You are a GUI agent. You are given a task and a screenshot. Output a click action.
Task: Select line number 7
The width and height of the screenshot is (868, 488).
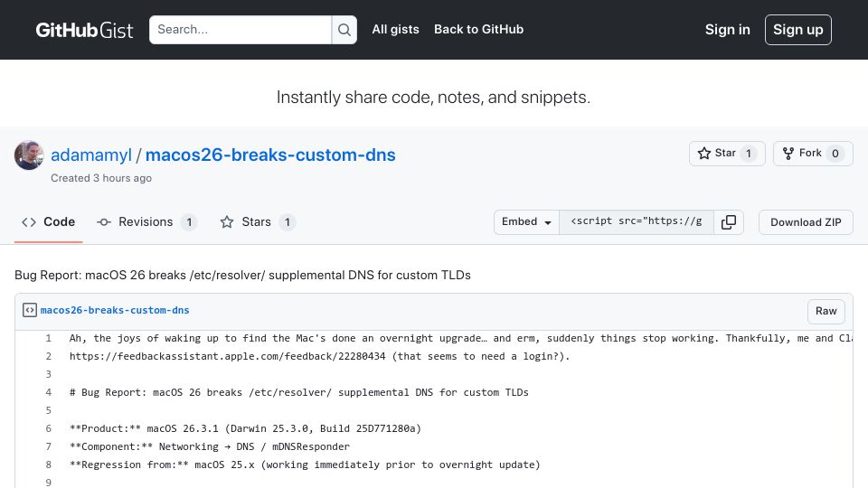point(49,446)
